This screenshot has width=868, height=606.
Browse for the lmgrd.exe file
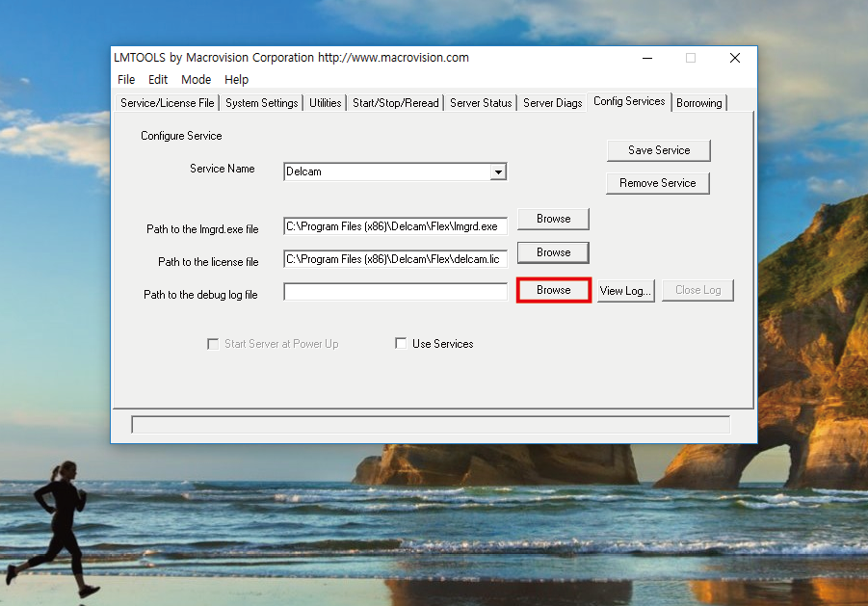554,219
